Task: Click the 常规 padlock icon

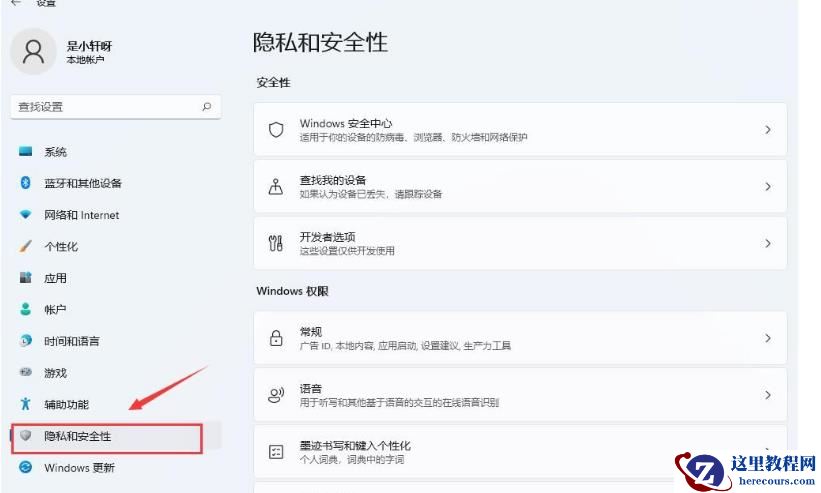Action: pyautogui.click(x=276, y=338)
